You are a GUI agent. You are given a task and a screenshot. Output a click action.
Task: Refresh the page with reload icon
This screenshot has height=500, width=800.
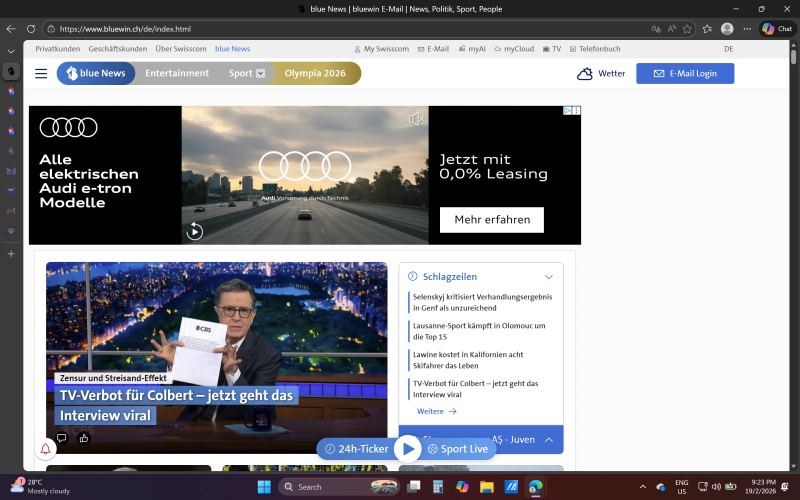coord(31,29)
